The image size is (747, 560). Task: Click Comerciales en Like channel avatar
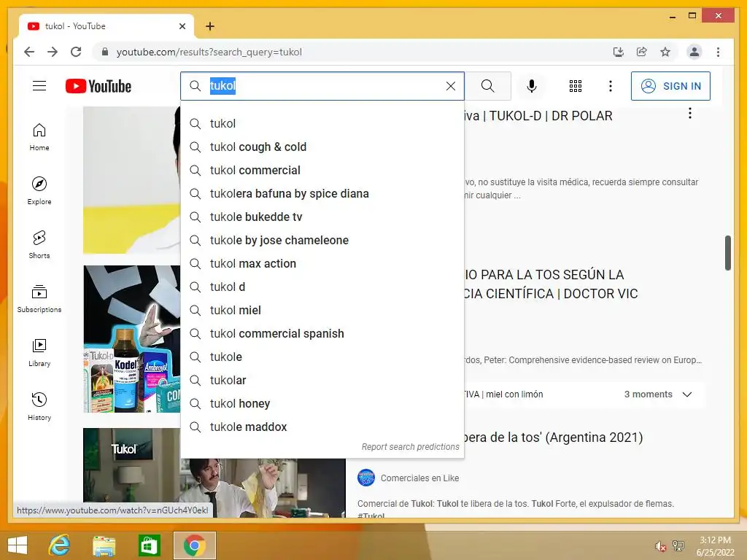[366, 478]
